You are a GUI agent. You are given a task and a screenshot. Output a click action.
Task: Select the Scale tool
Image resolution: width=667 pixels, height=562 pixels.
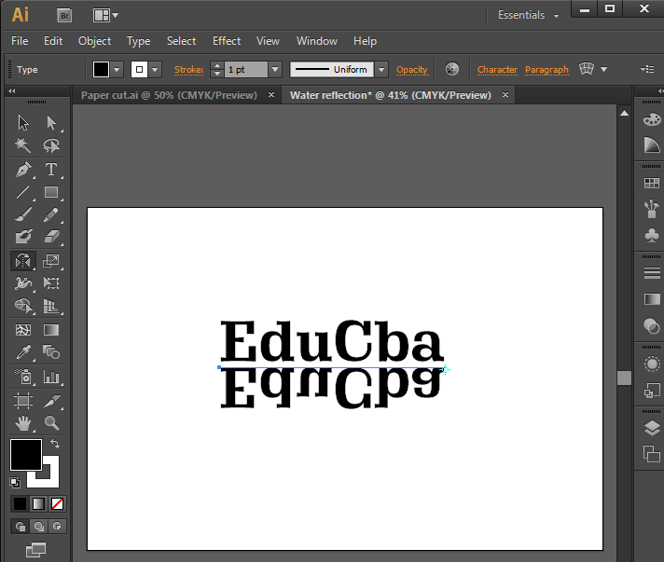[51, 261]
